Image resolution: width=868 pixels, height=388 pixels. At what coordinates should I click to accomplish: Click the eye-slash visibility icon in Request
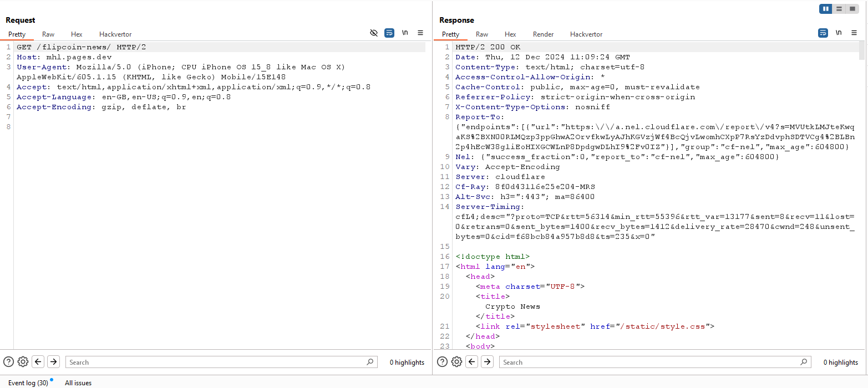coord(374,33)
